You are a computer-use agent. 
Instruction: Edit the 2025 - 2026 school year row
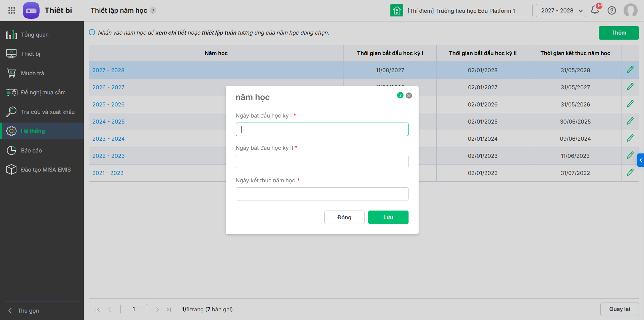(x=630, y=104)
